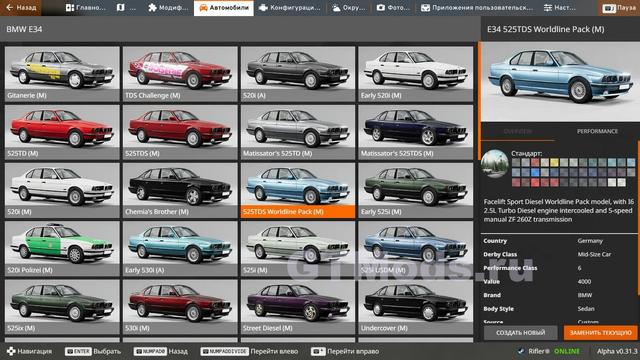The width and height of the screenshot is (640, 360).
Task: Click ЗАМЕНИТЬ ТЕКУЩУЮ button
Action: click(600, 333)
